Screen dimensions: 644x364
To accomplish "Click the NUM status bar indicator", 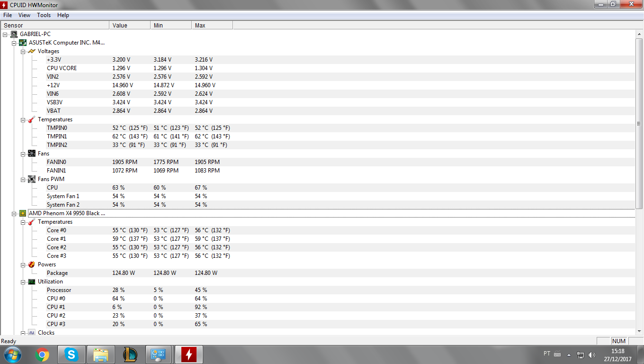I will [x=619, y=341].
